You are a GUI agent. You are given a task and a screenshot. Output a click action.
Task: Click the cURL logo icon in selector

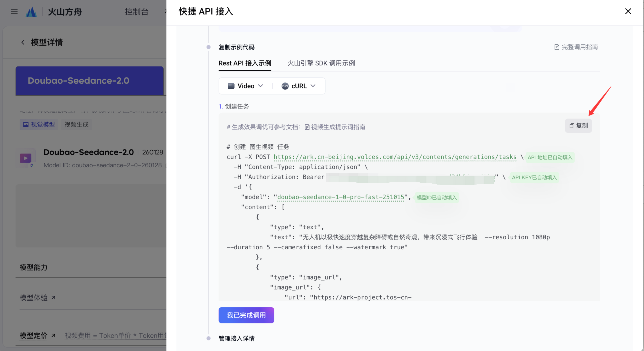[285, 86]
